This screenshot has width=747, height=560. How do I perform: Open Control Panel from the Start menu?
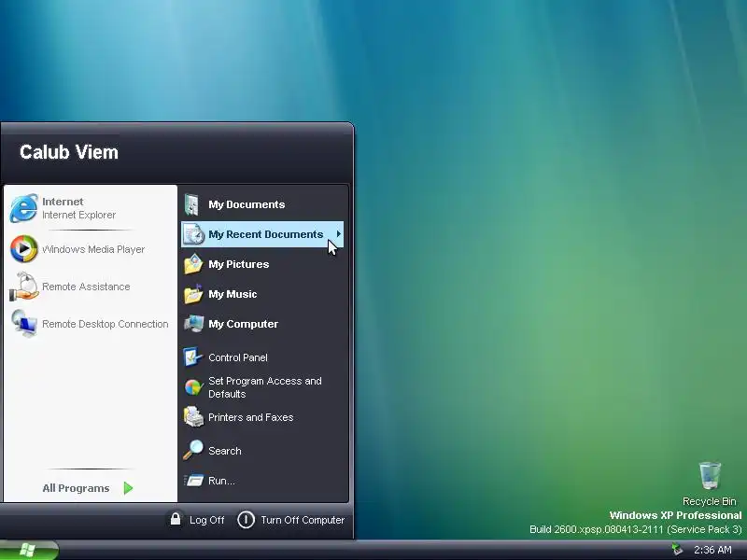[262, 357]
